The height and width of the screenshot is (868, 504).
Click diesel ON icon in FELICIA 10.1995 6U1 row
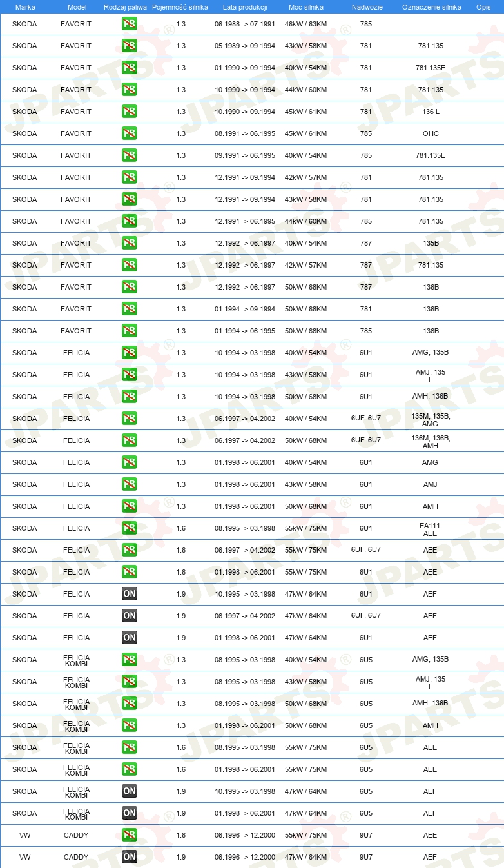(129, 595)
